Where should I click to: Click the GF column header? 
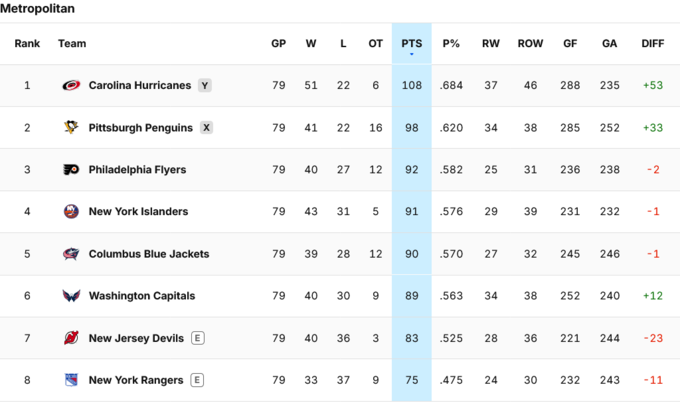coord(570,44)
